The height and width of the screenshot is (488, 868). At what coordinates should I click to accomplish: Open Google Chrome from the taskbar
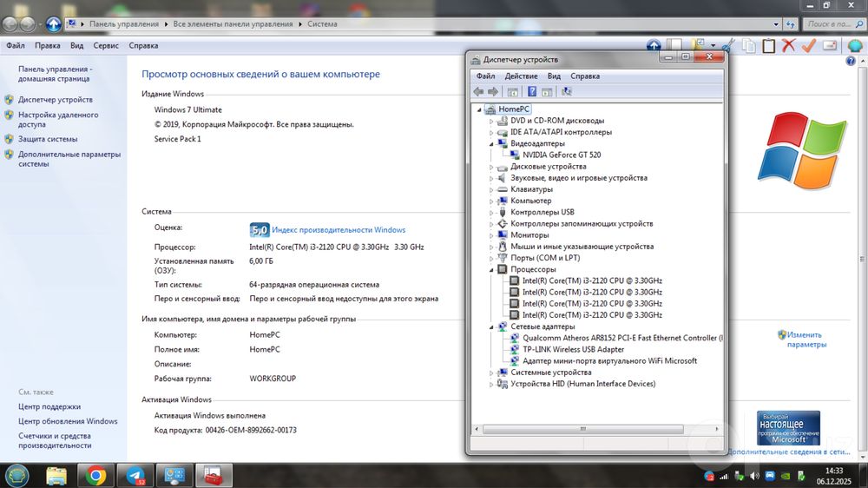coord(95,476)
